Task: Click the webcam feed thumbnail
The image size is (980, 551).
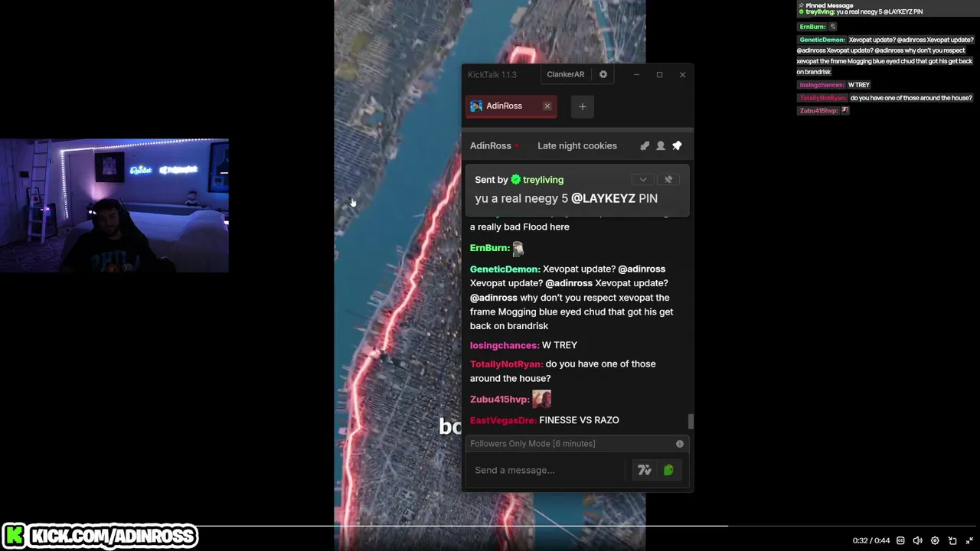Action: coord(114,206)
